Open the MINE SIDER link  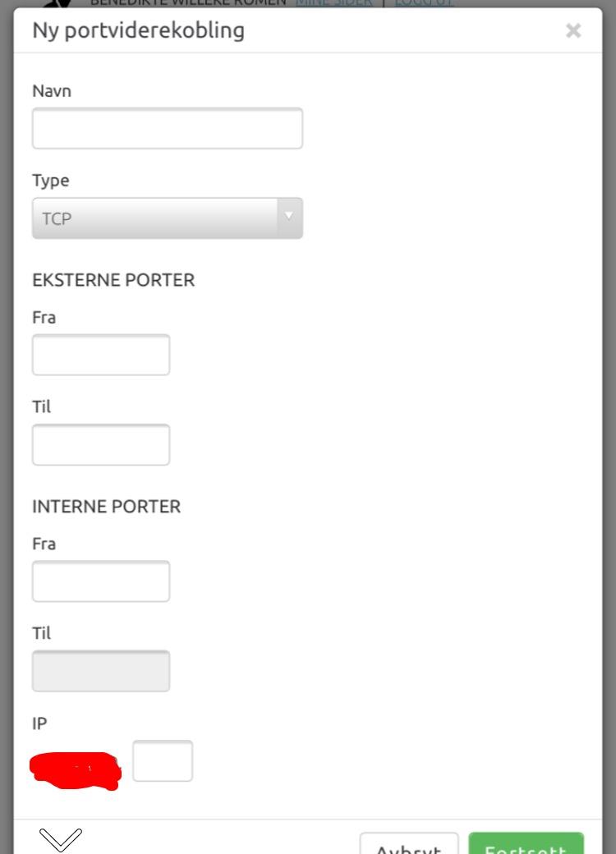click(x=333, y=2)
